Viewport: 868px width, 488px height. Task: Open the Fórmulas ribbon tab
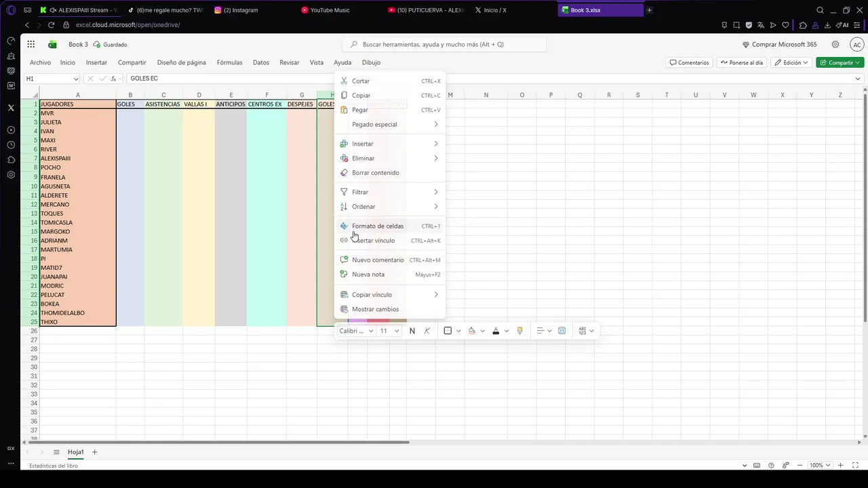tap(229, 62)
